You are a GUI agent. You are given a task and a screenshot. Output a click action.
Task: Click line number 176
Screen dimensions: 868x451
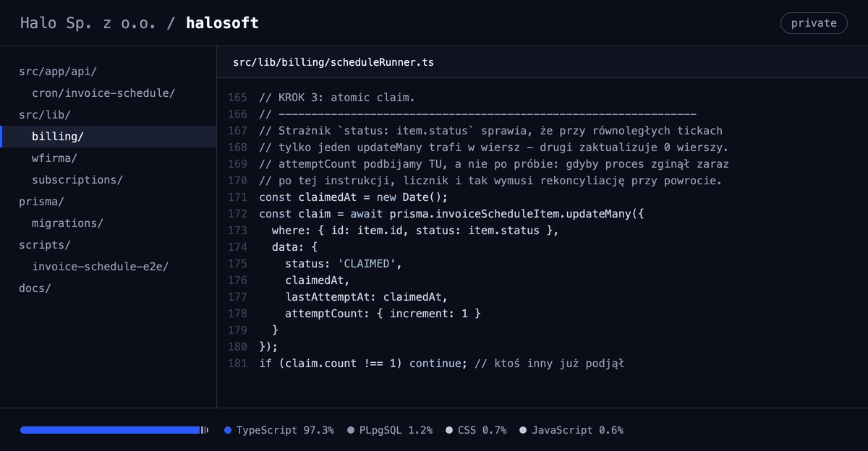[237, 280]
